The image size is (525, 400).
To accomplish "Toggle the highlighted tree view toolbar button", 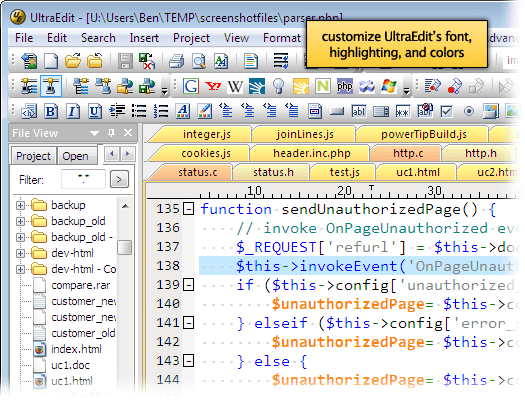I will click(51, 86).
